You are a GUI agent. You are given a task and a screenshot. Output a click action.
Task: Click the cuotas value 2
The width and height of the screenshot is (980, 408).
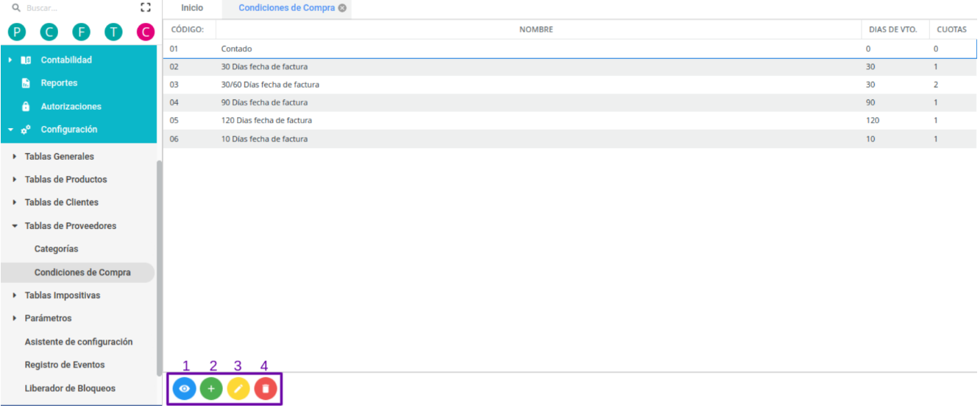(x=936, y=85)
